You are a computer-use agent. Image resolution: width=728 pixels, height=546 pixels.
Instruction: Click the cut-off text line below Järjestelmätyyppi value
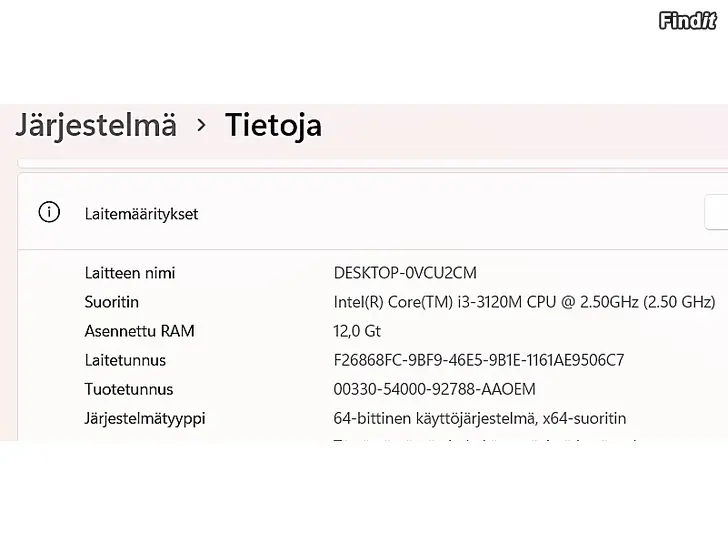(x=480, y=438)
